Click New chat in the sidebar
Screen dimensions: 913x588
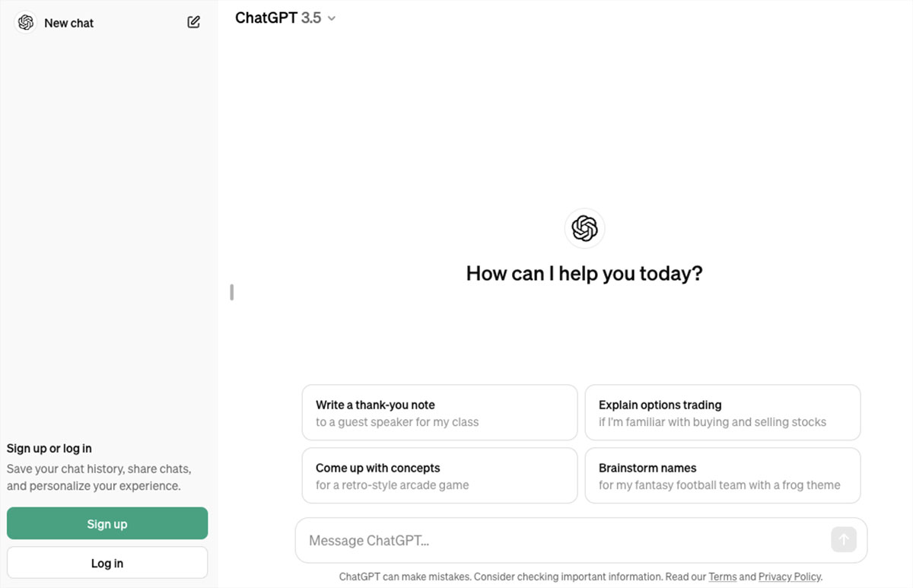(69, 23)
